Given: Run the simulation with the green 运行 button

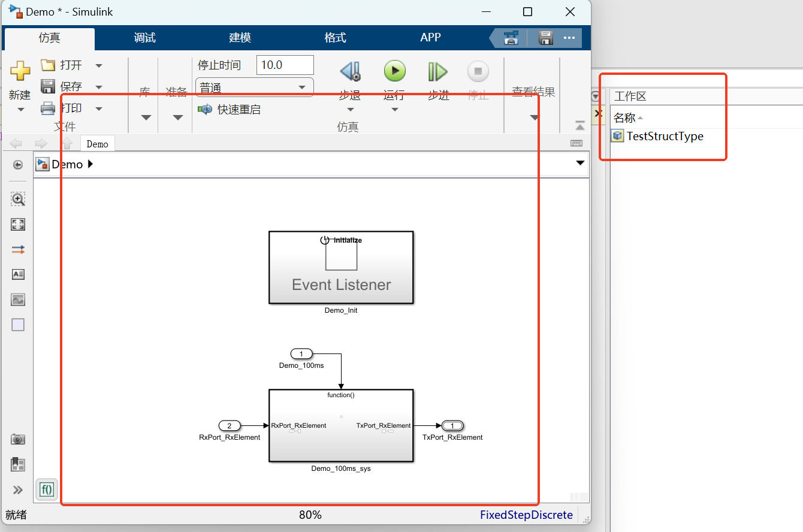Looking at the screenshot, I should pos(394,71).
